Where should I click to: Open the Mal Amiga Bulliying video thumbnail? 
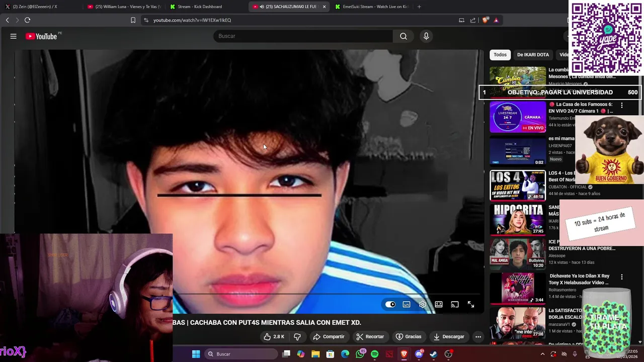pyautogui.click(x=518, y=254)
